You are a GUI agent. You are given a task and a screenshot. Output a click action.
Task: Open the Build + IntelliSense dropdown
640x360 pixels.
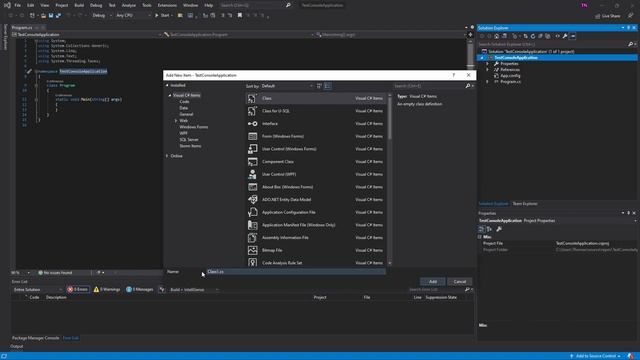[194, 290]
